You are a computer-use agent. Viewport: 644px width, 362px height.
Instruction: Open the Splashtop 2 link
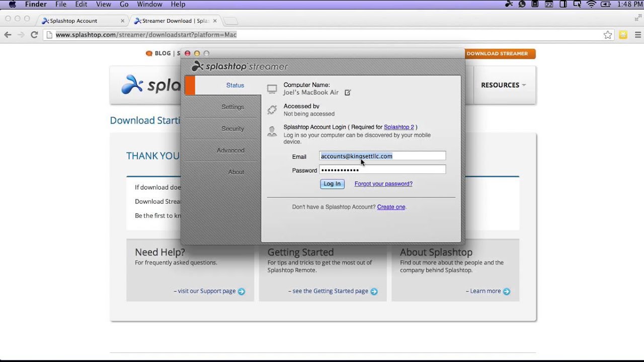(x=399, y=127)
